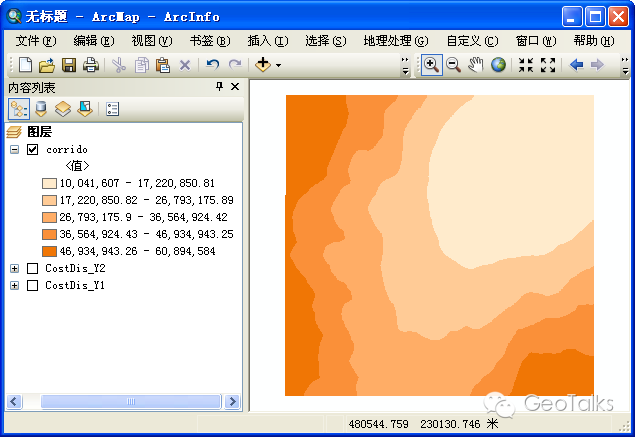Select the 图层 data frame
The width and height of the screenshot is (635, 437).
point(39,132)
